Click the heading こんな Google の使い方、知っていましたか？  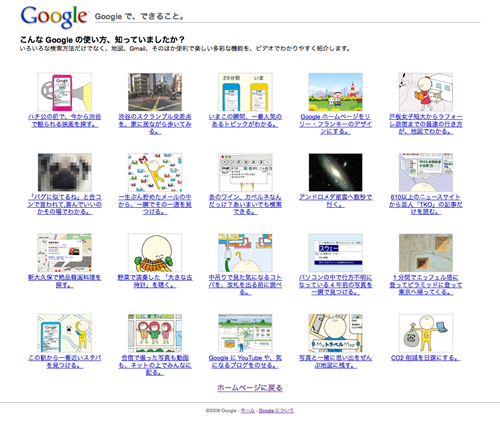tap(102, 40)
